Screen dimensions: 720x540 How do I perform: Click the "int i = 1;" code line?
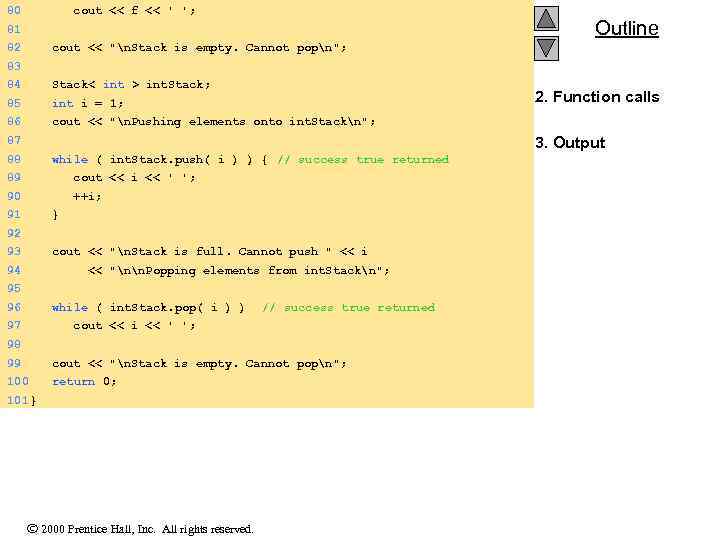tap(87, 103)
